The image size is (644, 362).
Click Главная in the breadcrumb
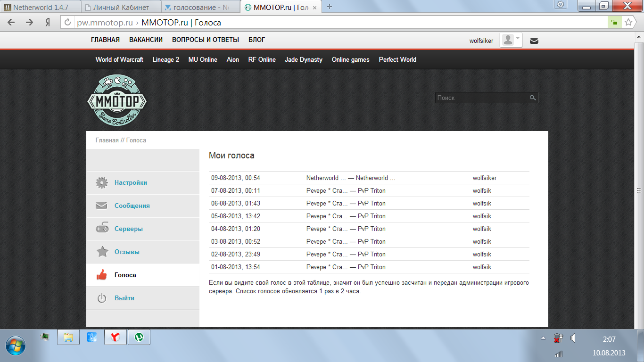[x=107, y=140]
